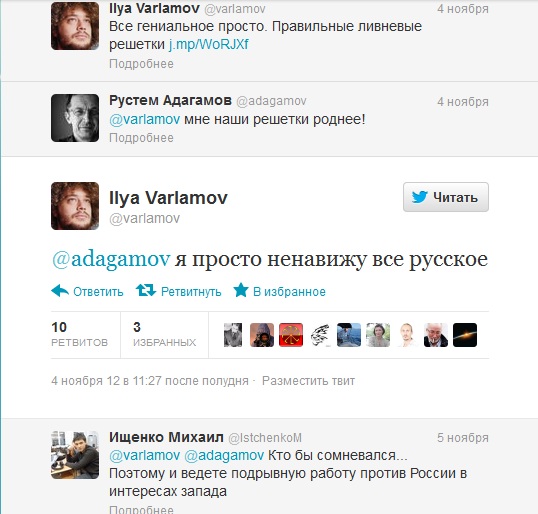
Task: Open Ищенко Михаил's profile picture
Action: point(75,455)
